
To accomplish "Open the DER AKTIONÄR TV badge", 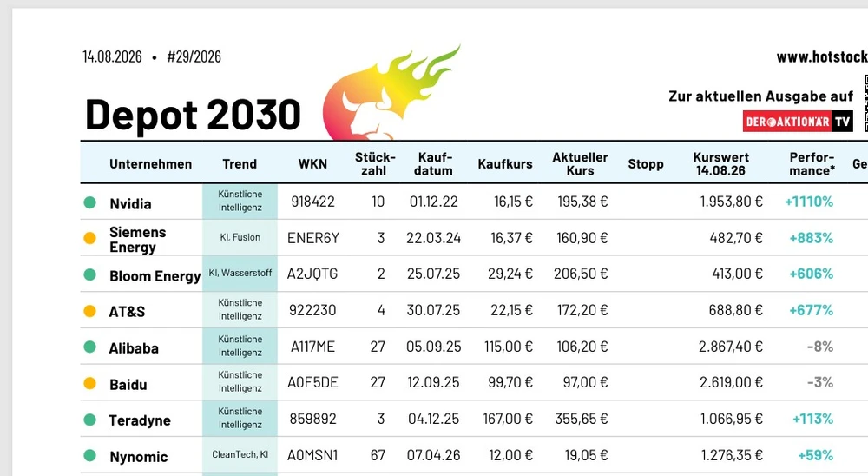I will tap(798, 122).
